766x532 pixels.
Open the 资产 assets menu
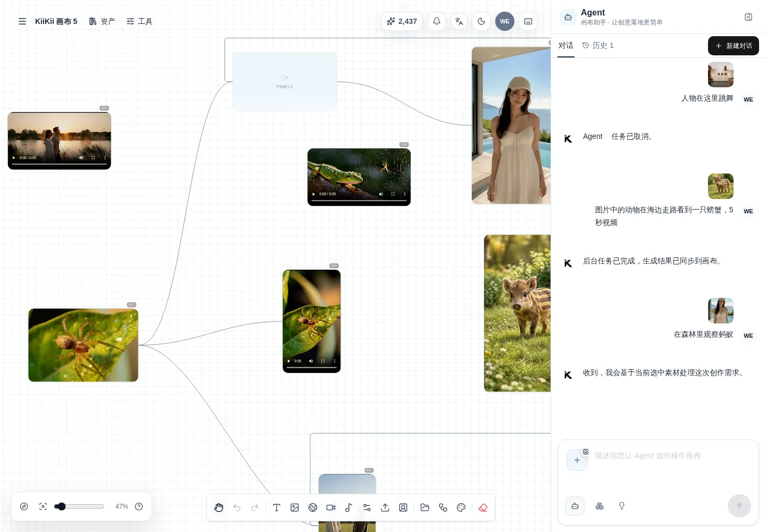coord(102,21)
